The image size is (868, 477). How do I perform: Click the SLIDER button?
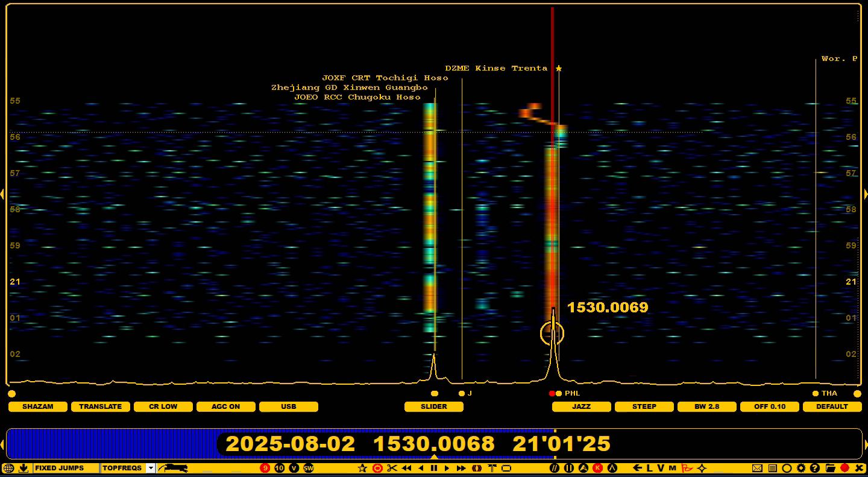coord(434,406)
